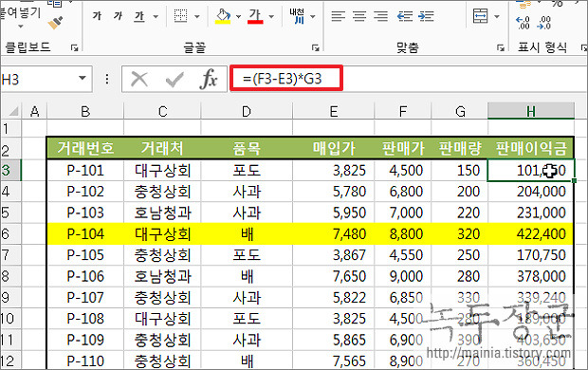Apply yellow fill color bucket

click(223, 16)
